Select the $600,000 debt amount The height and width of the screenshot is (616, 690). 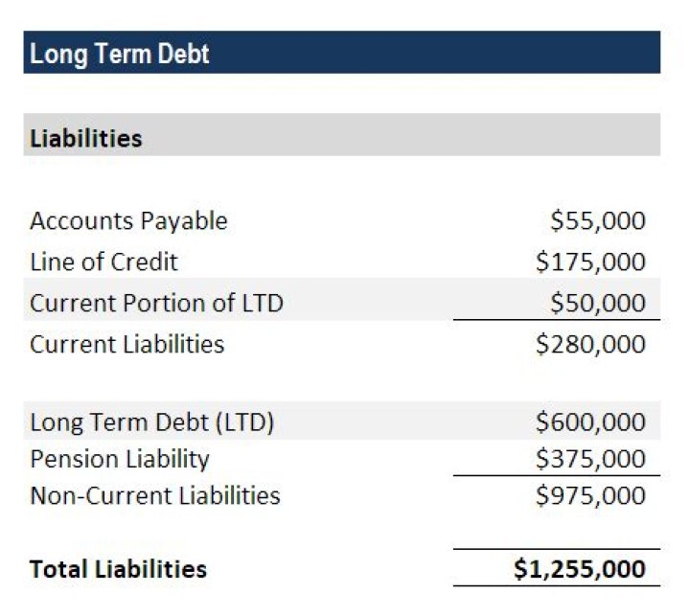(590, 422)
